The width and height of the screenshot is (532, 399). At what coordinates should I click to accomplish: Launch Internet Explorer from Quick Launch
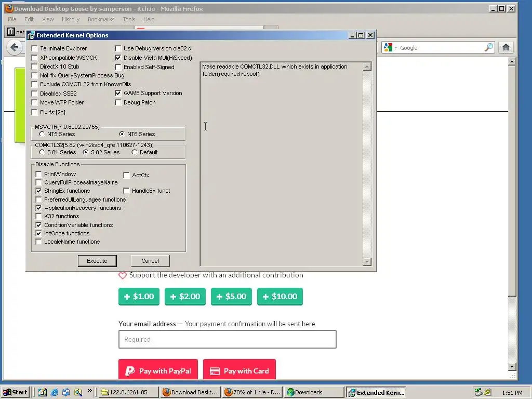[x=54, y=392]
